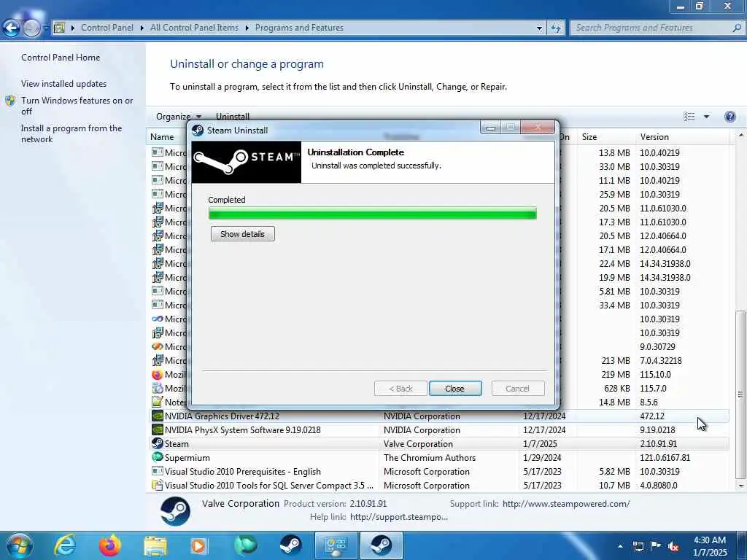This screenshot has width=747, height=560.
Task: Open the view options dropdown arrow
Action: pos(706,117)
